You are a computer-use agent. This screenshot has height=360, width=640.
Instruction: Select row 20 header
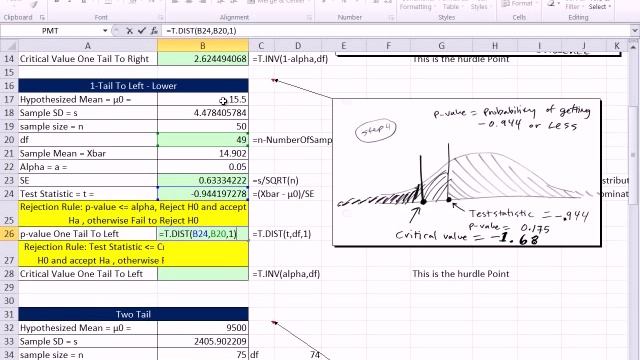9,140
